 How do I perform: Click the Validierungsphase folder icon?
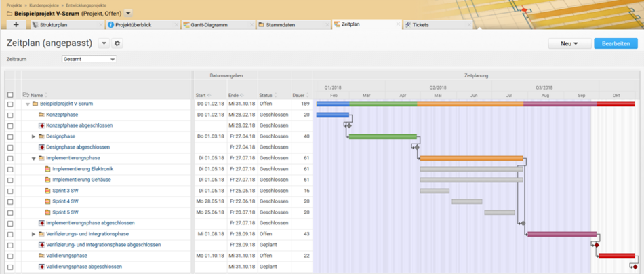pyautogui.click(x=41, y=256)
